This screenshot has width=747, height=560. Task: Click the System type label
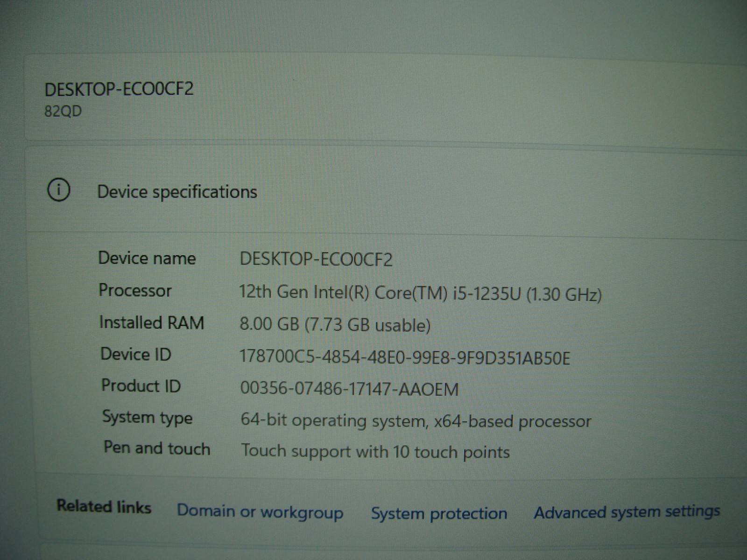tap(147, 417)
